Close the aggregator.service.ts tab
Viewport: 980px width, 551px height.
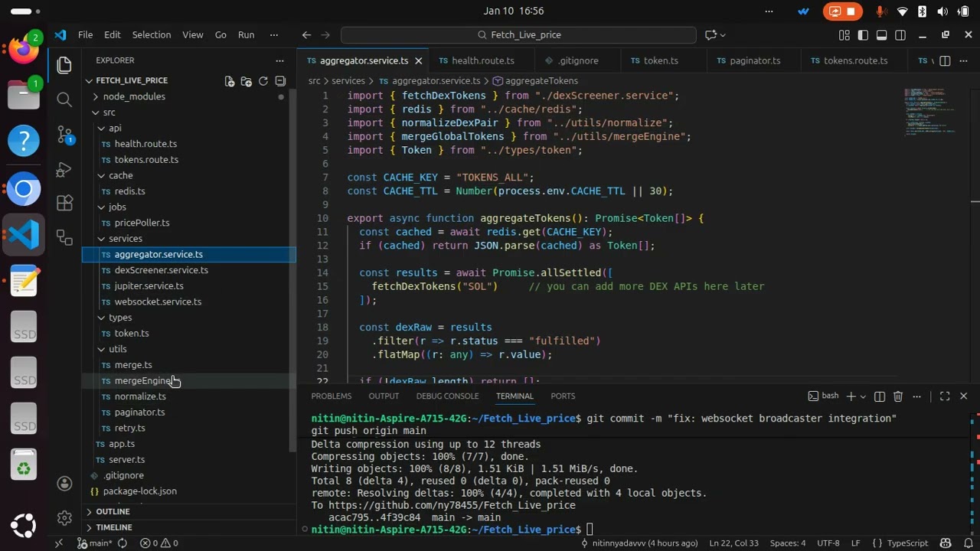click(x=419, y=60)
